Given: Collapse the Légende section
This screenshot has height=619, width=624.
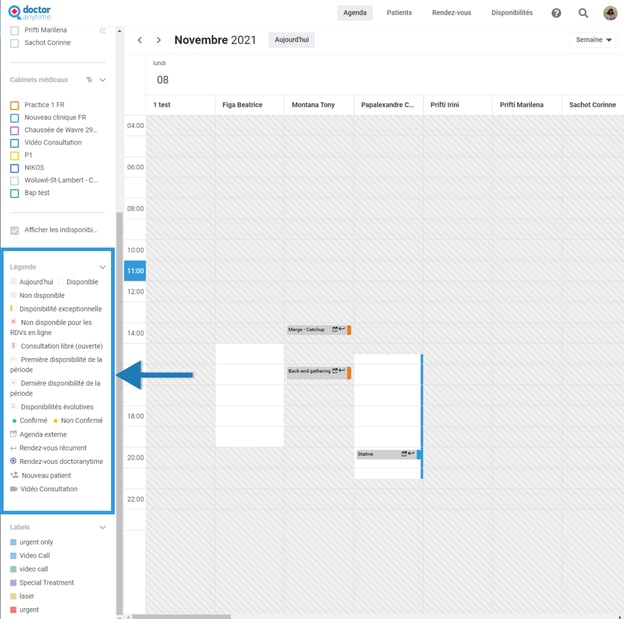Looking at the screenshot, I should pyautogui.click(x=102, y=267).
